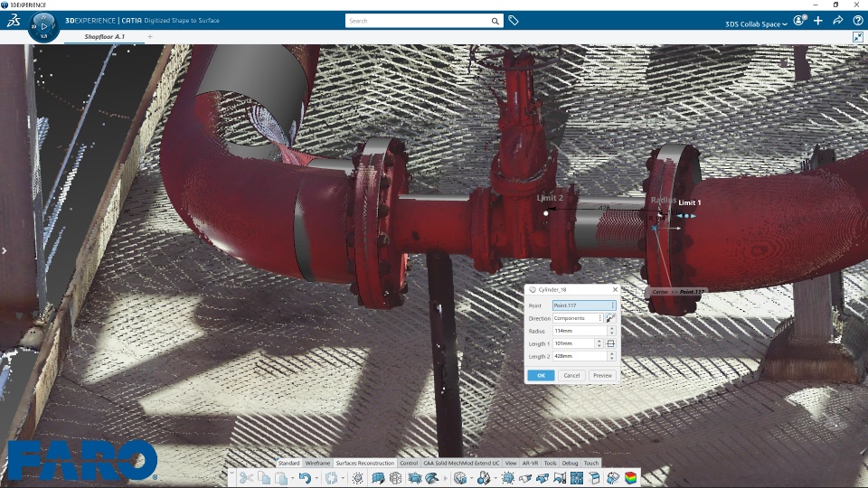Click the expand viewport icon at top right
Viewport: 868px width, 488px height.
(857, 37)
